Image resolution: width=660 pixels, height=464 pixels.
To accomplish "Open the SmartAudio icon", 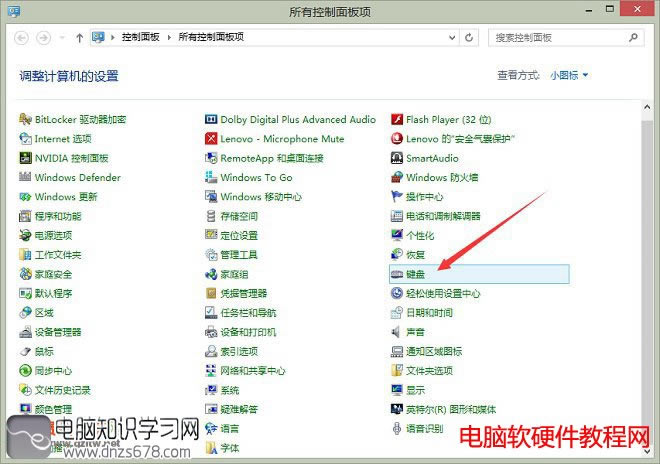I will [x=397, y=158].
